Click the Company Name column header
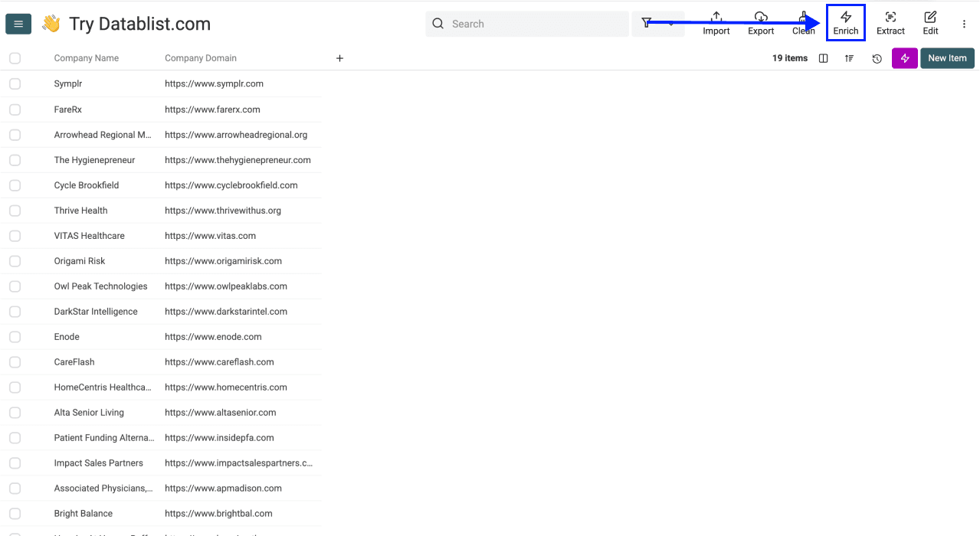The height and width of the screenshot is (536, 980). coord(86,58)
